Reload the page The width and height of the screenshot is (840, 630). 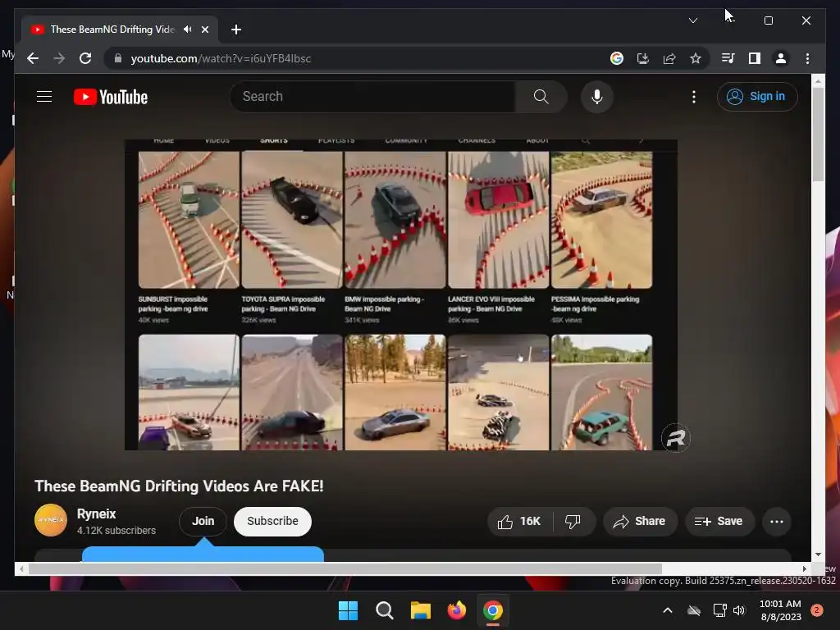coord(85,58)
